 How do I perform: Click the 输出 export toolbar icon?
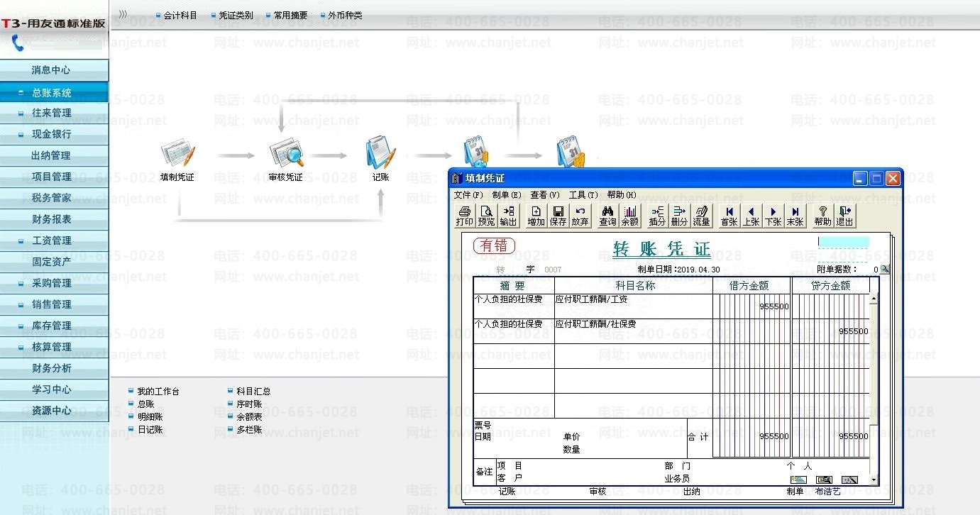pyautogui.click(x=508, y=216)
